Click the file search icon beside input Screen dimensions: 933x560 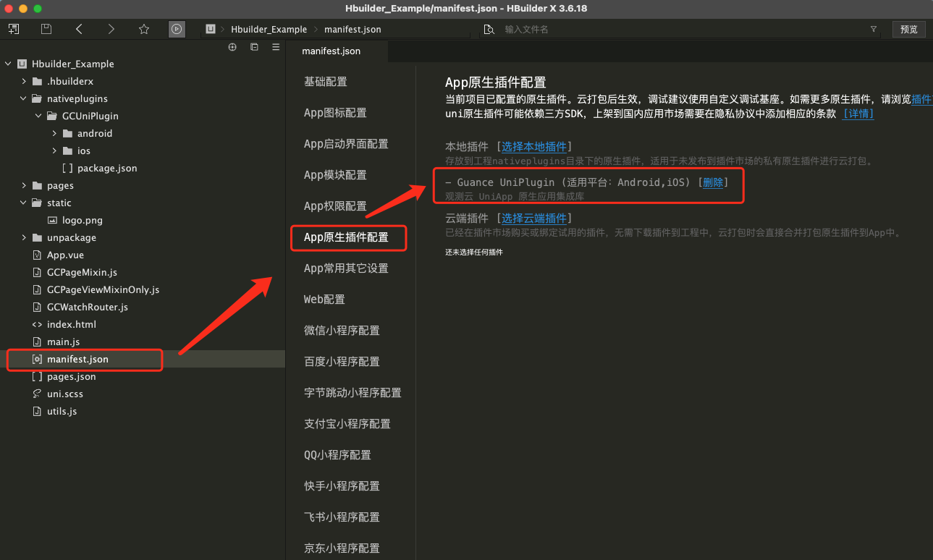(x=489, y=30)
